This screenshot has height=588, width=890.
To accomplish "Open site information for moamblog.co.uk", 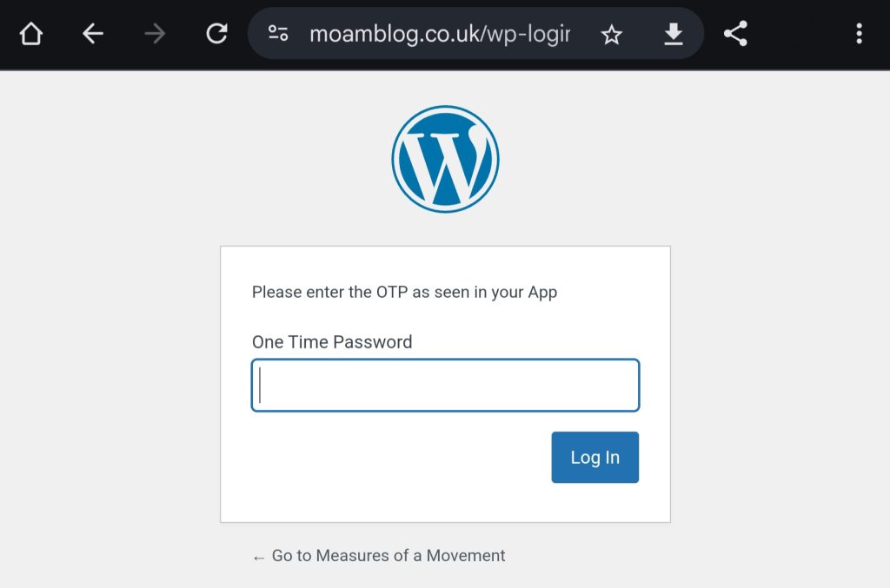I will pos(278,34).
